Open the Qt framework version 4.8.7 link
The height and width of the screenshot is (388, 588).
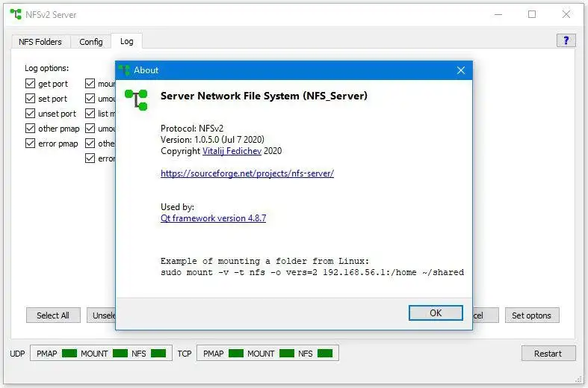point(214,218)
